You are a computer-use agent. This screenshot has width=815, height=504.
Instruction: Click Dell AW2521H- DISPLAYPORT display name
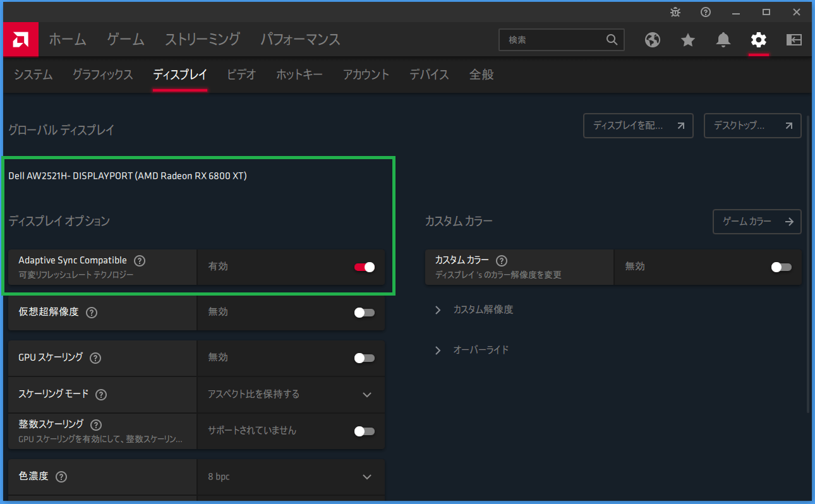[128, 176]
